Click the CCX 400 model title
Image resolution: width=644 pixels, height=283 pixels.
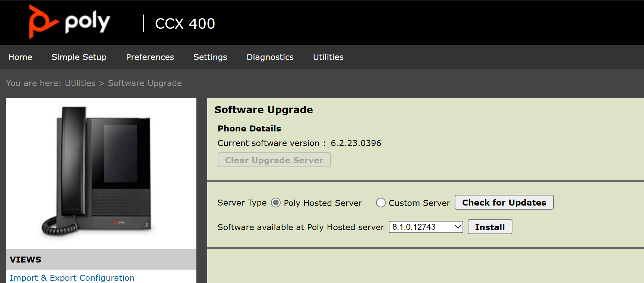185,23
